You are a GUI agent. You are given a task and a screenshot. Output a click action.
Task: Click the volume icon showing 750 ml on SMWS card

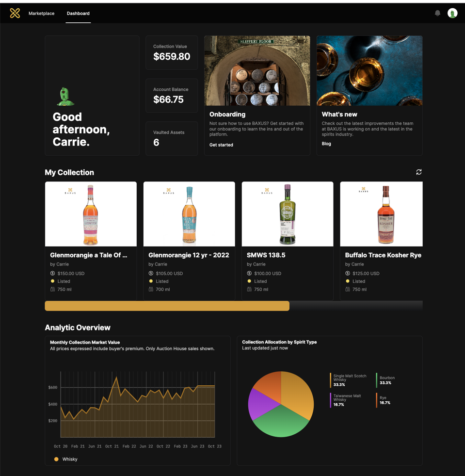click(x=249, y=289)
